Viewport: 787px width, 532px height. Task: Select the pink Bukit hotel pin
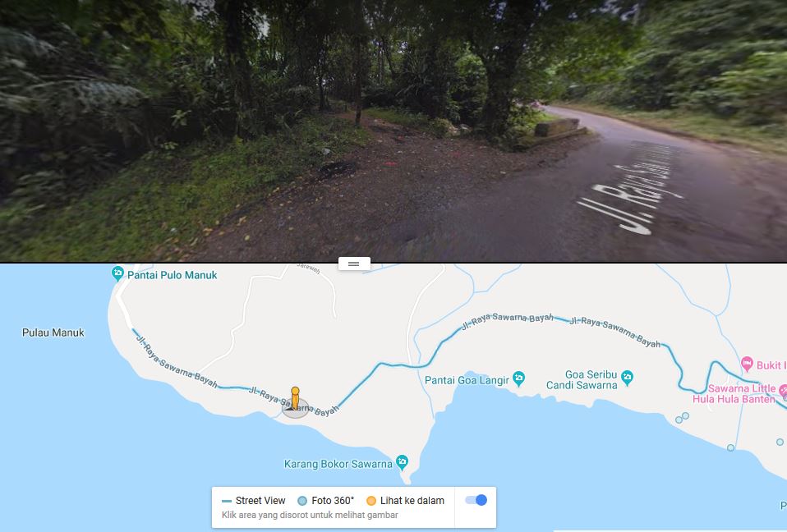748,363
